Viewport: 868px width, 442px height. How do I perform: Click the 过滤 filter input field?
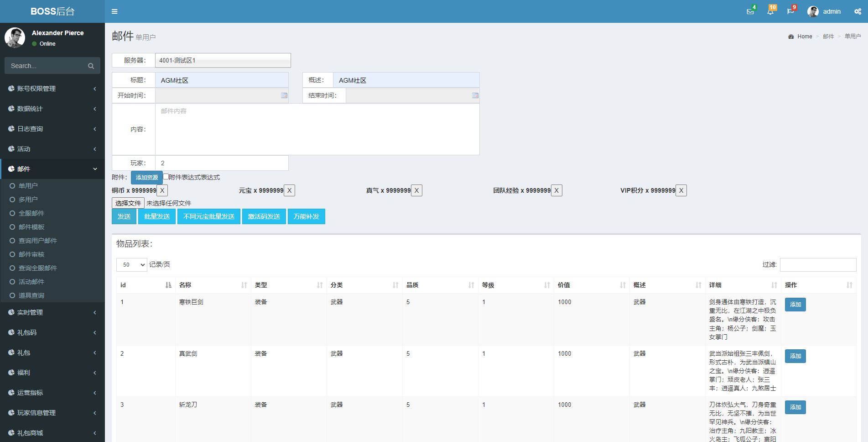(x=817, y=265)
